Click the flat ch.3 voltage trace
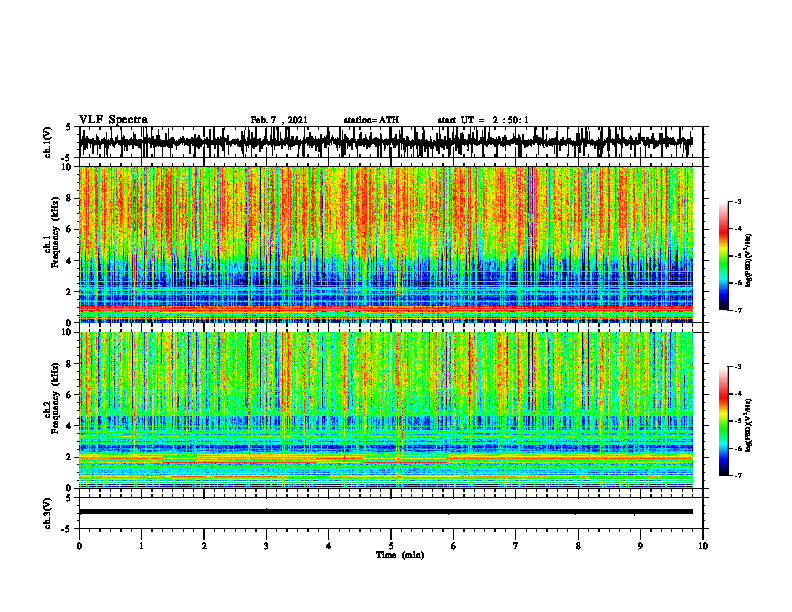The width and height of the screenshot is (792, 612). [x=385, y=512]
